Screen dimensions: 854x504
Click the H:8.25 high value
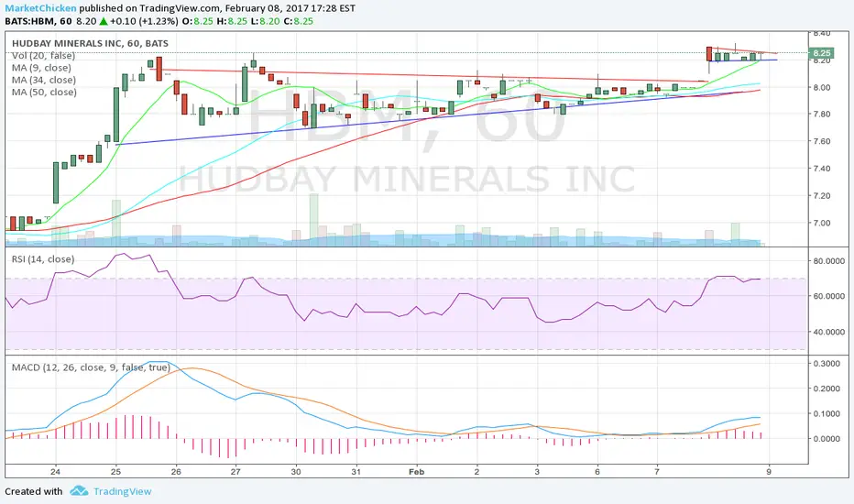(x=231, y=21)
